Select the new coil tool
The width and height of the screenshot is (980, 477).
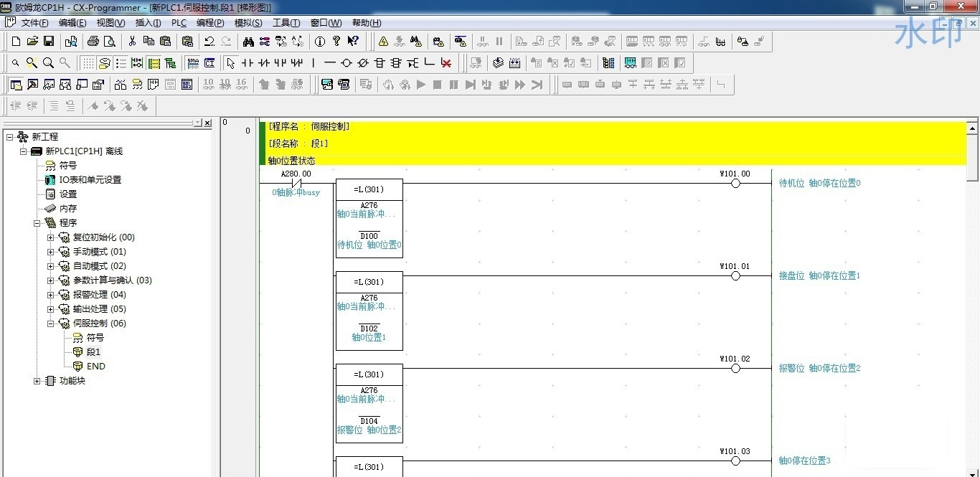pos(347,63)
